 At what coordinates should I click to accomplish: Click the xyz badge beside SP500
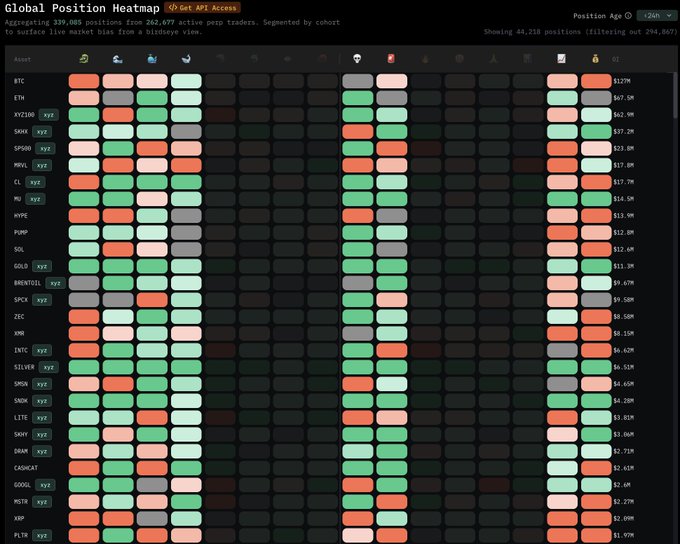pyautogui.click(x=45, y=148)
